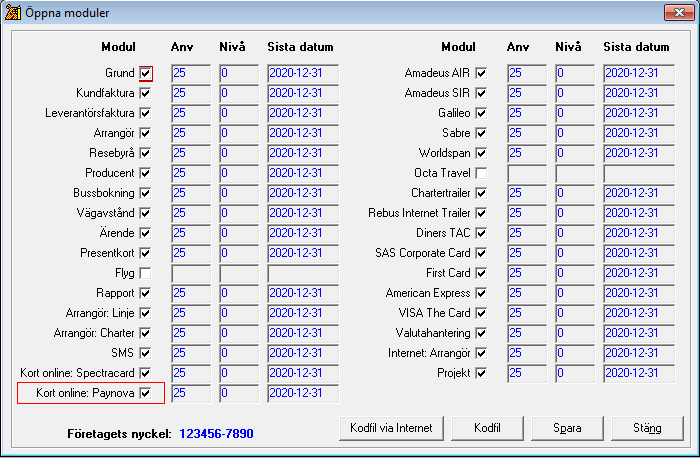Viewport: 700px width, 458px height.
Task: Toggle the Diners TAC checkbox
Action: click(x=481, y=233)
